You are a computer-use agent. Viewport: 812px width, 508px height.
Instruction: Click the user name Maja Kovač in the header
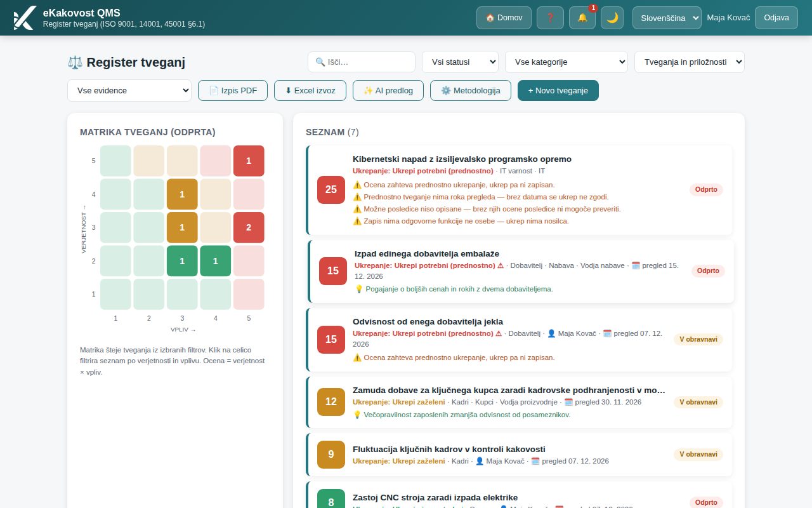tap(728, 18)
